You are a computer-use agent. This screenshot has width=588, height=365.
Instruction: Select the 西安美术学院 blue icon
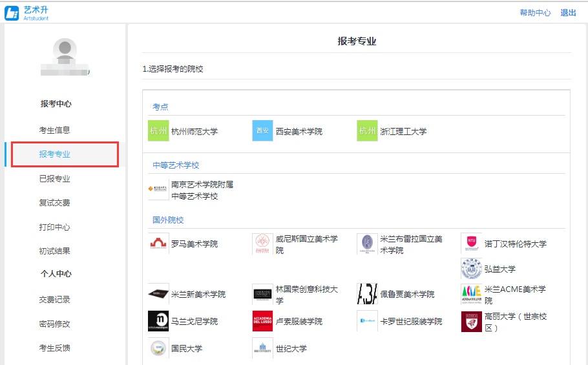(x=262, y=131)
